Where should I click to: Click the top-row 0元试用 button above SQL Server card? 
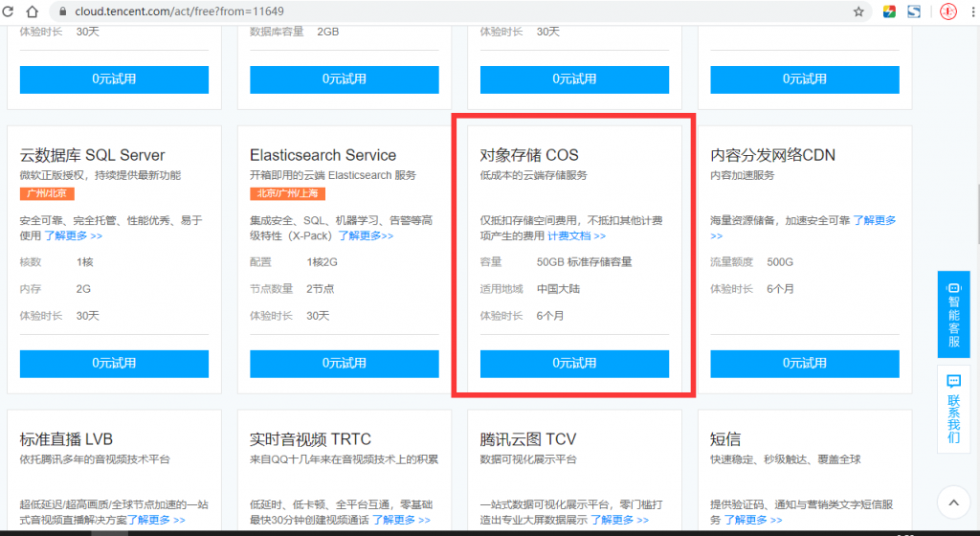115,79
